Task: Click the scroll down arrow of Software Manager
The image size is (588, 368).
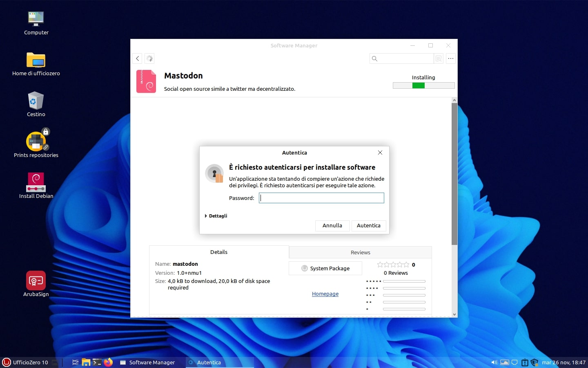Action: [x=454, y=314]
